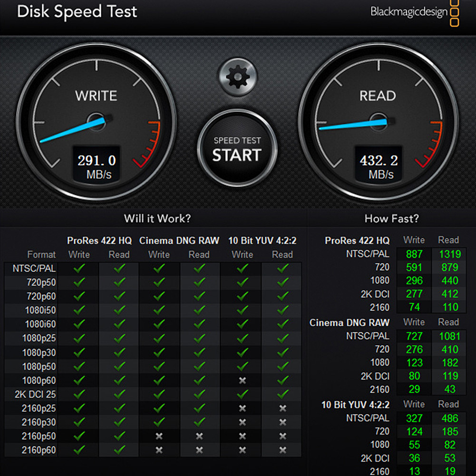Click the 10 Bit YUV write X for 1080p60
Image resolution: width=476 pixels, height=476 pixels.
(242, 380)
